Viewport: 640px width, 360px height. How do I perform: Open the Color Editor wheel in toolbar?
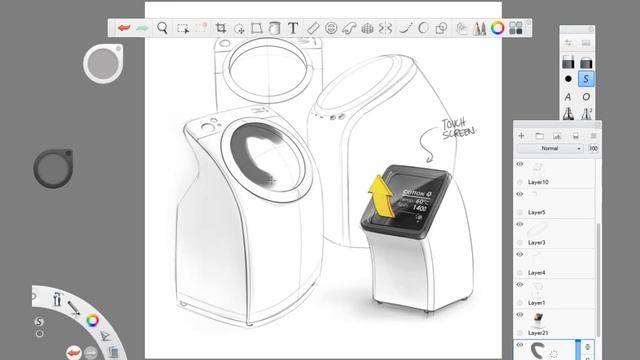(x=498, y=28)
